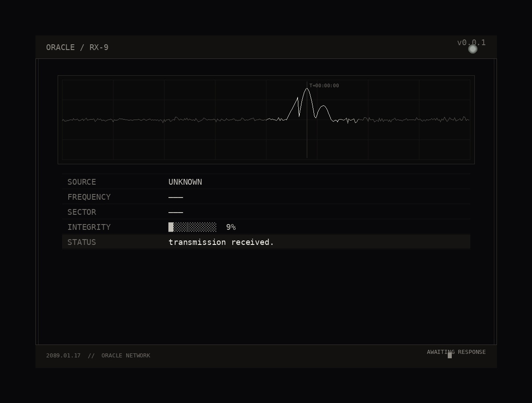Select the T+00:00:00 timeline marker

coord(325,85)
